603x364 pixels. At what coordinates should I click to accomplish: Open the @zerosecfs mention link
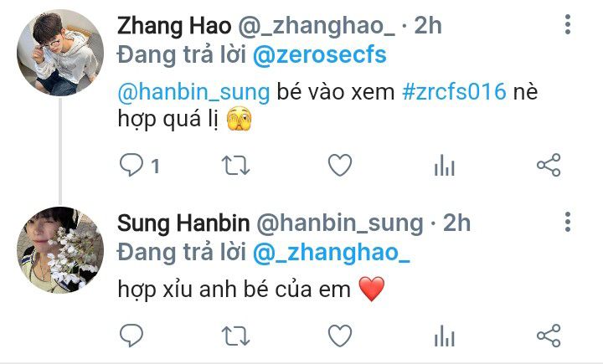coord(320,54)
